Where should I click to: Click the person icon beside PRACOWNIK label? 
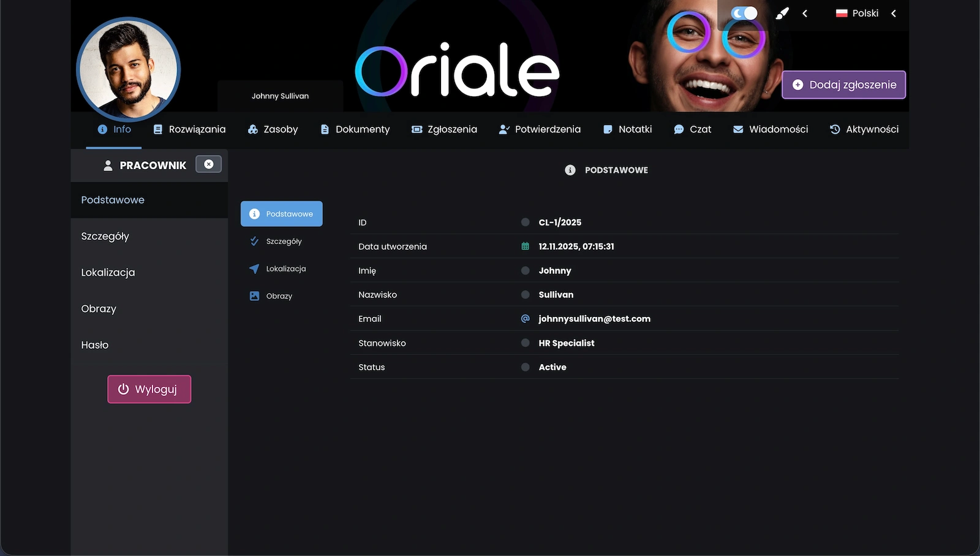(x=108, y=165)
